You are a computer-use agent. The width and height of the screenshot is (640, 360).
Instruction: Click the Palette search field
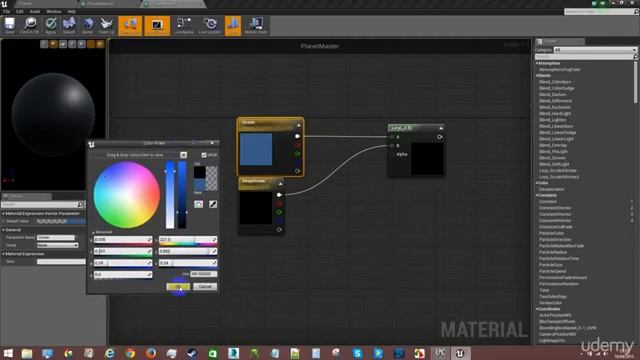point(585,57)
